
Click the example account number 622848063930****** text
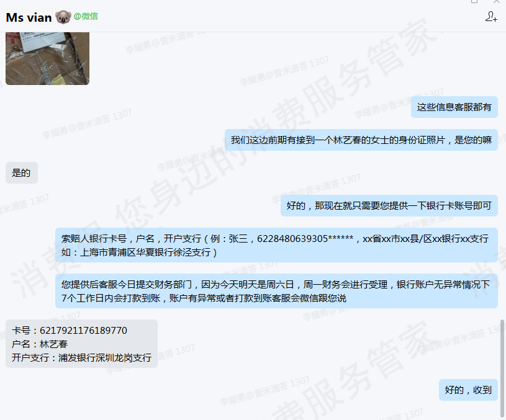click(x=305, y=239)
